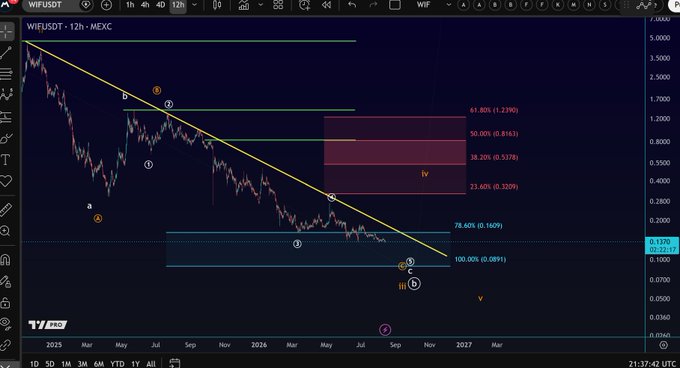Start bar replay mode
680x368 pixels.
pyautogui.click(x=326, y=5)
